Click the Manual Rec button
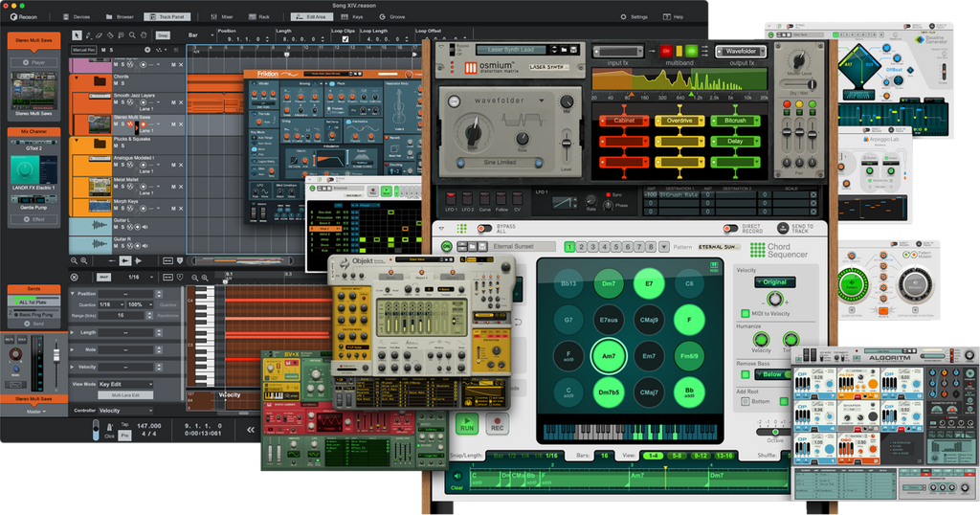This screenshot has height=515, width=980. [84, 50]
